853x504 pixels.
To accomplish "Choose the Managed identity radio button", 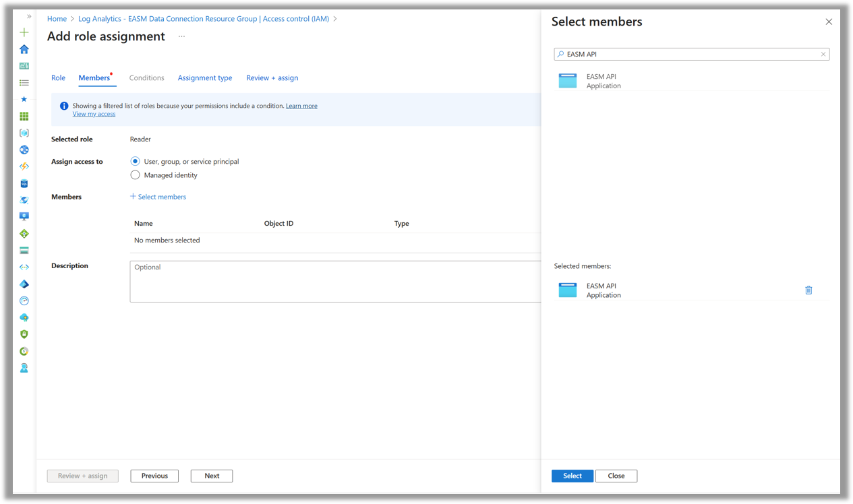I will (135, 175).
